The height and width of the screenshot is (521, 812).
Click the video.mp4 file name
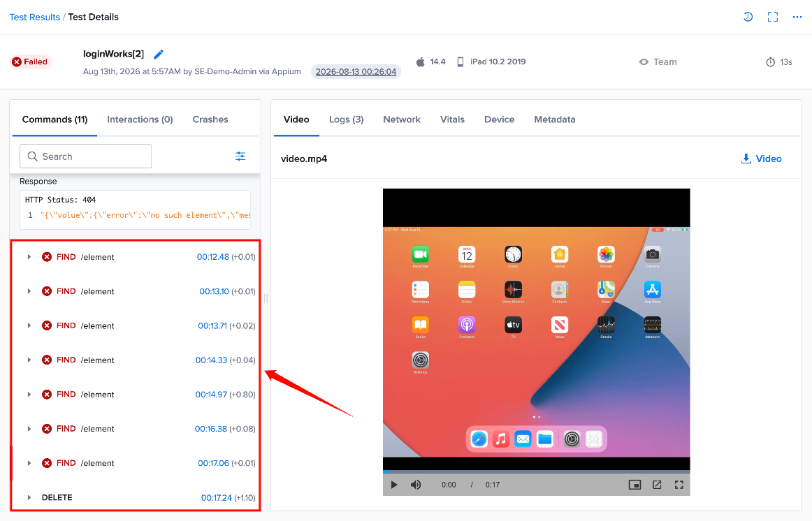click(304, 159)
